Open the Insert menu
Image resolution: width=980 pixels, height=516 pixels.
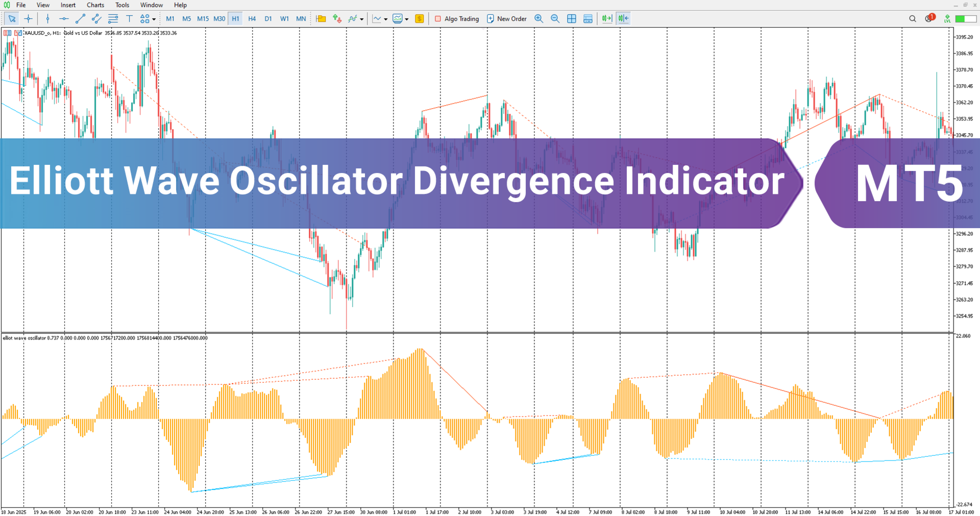pos(68,5)
